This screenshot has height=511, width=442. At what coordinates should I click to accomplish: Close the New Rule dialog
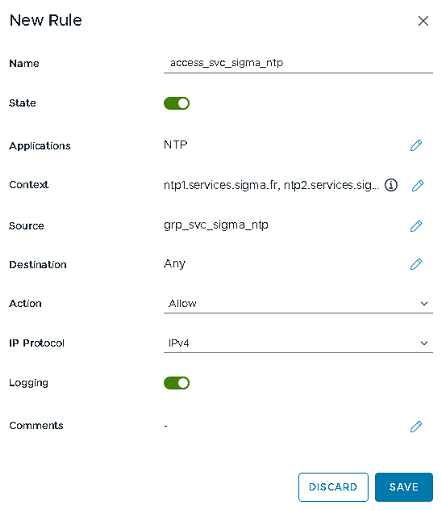(423, 21)
